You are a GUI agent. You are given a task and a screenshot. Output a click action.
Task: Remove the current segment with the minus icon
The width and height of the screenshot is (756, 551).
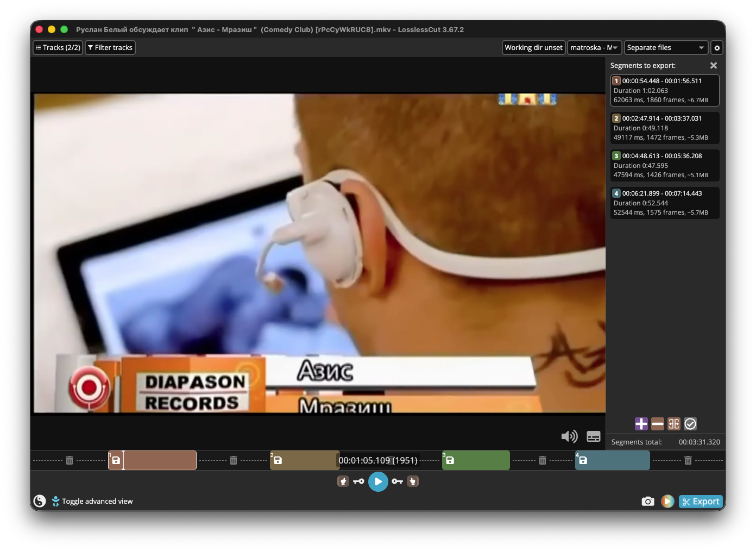tap(658, 424)
